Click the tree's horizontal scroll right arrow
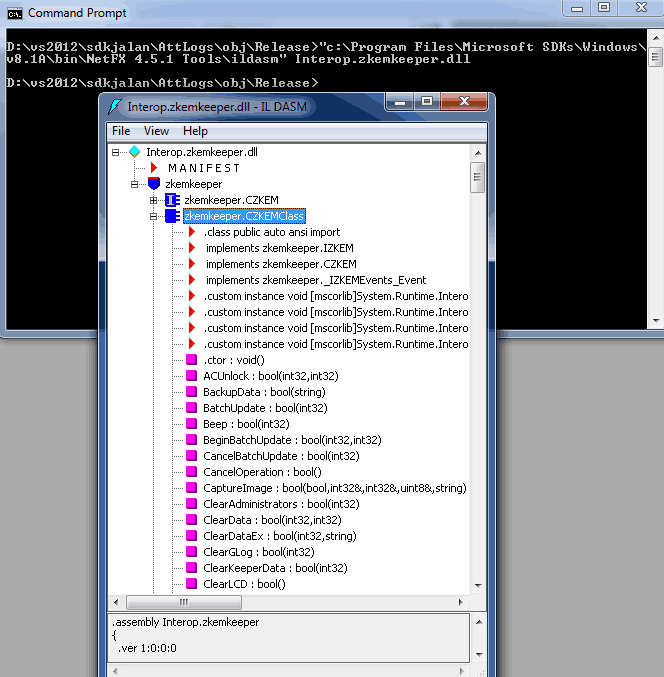The image size is (664, 677). pos(461,602)
